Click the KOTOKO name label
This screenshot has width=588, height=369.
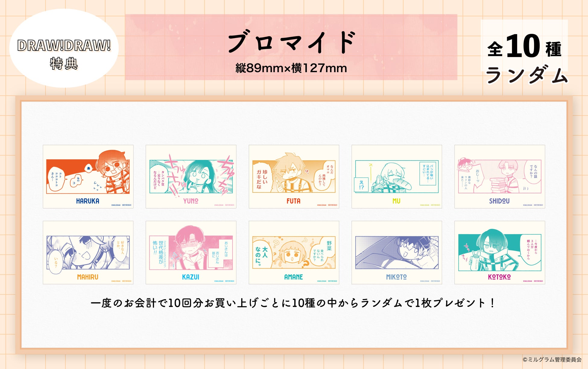499,277
